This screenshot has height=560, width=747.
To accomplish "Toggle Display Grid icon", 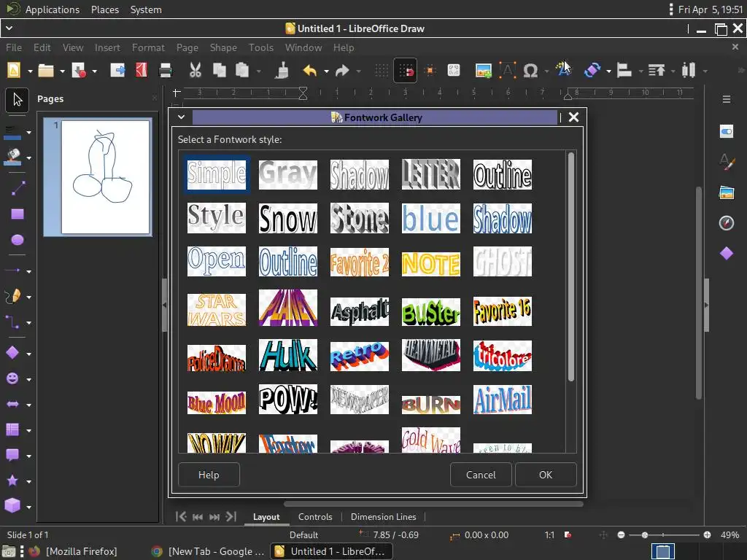I will pos(381,71).
